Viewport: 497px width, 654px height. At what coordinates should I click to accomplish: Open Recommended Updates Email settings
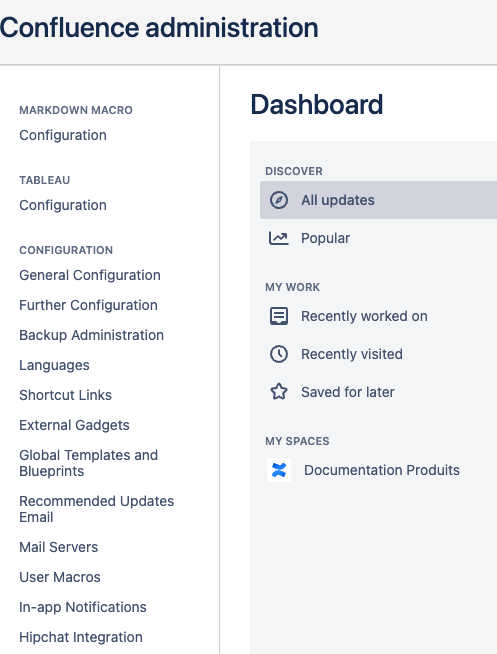click(x=96, y=509)
